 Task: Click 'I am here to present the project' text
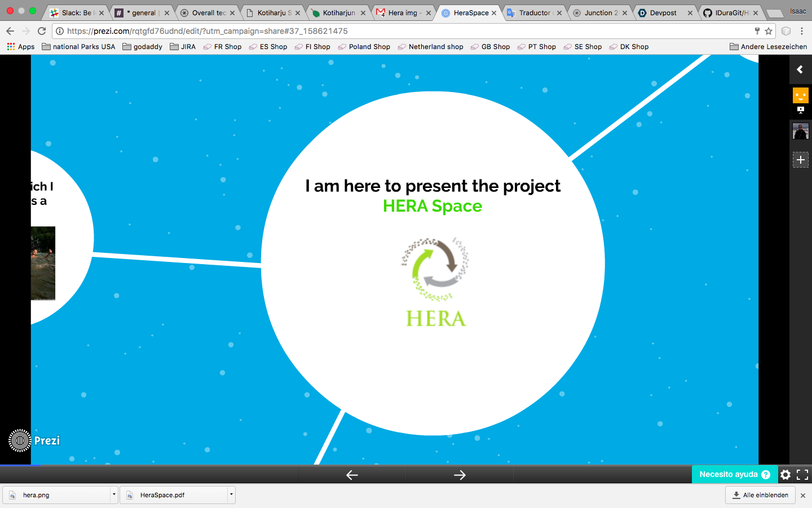coord(433,186)
